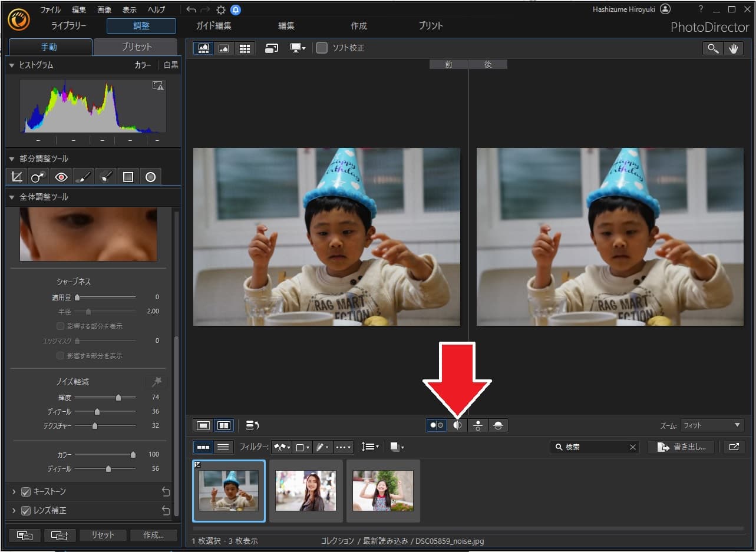The image size is (756, 552).
Task: Select the spot removal tool
Action: tap(39, 176)
